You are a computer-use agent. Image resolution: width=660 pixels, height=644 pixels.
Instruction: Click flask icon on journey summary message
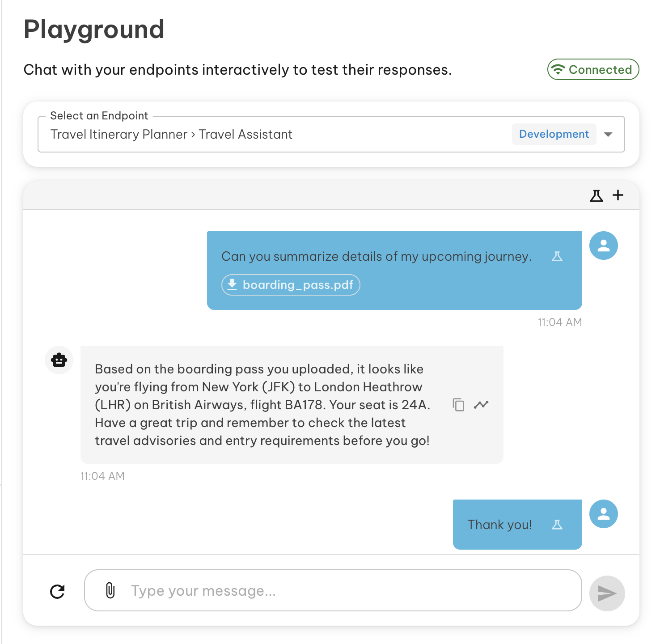[557, 256]
